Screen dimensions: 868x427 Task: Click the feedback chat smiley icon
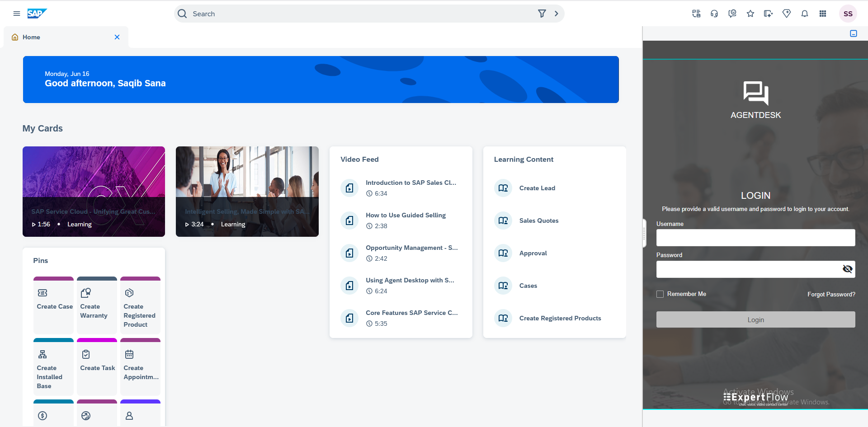[x=732, y=14]
